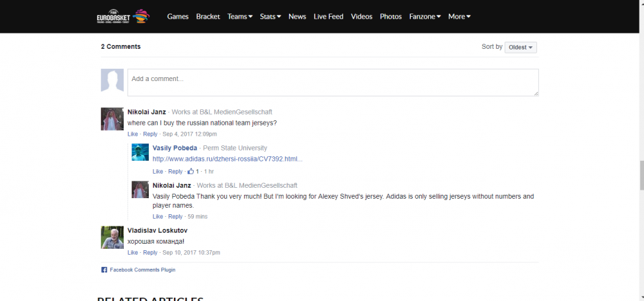Expand the Fanzone menu
This screenshot has width=644, height=301.
tap(424, 17)
